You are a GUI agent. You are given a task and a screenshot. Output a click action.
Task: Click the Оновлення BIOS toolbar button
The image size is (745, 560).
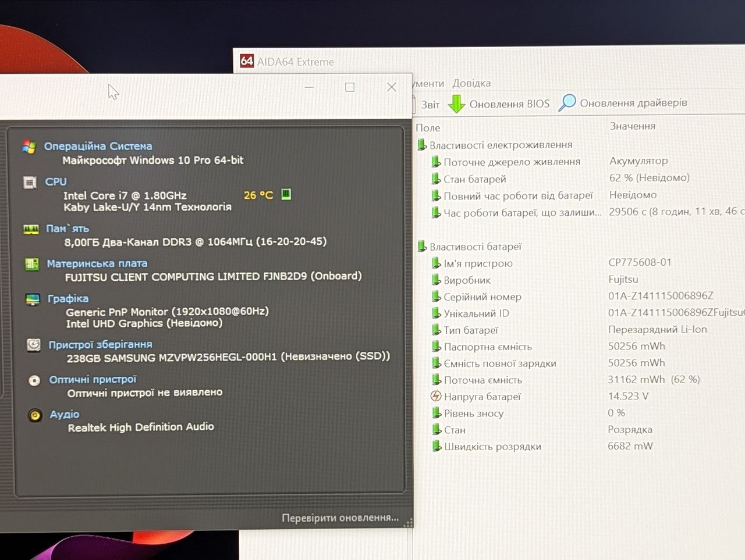[x=499, y=104]
